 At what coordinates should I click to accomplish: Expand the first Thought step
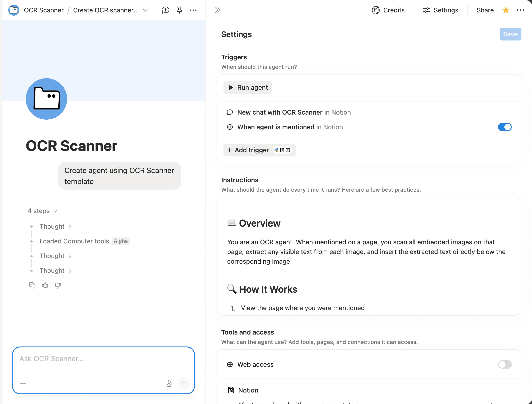(55, 227)
